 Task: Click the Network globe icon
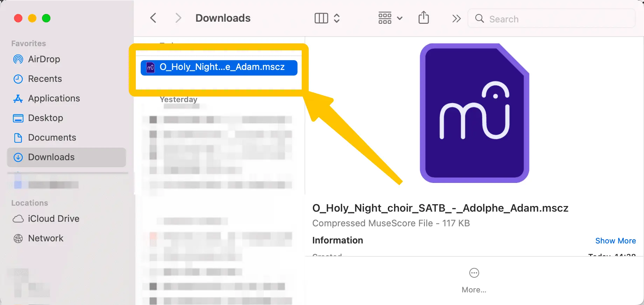pyautogui.click(x=18, y=239)
